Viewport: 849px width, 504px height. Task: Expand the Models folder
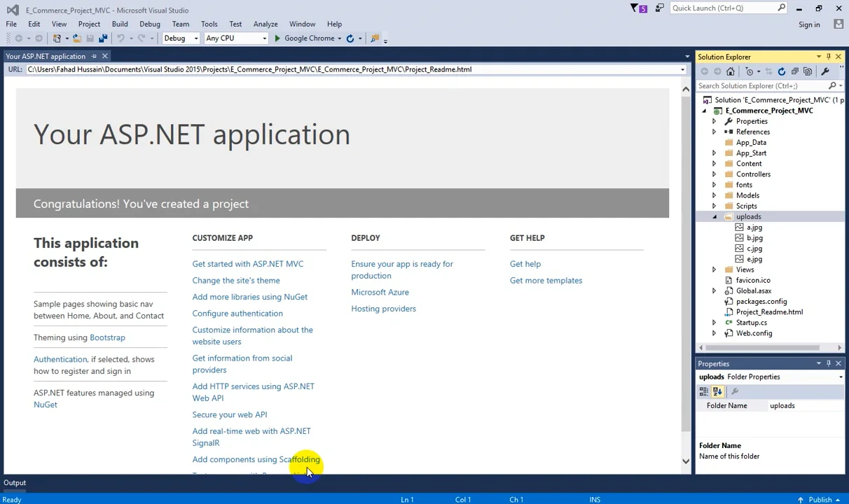[x=714, y=195]
